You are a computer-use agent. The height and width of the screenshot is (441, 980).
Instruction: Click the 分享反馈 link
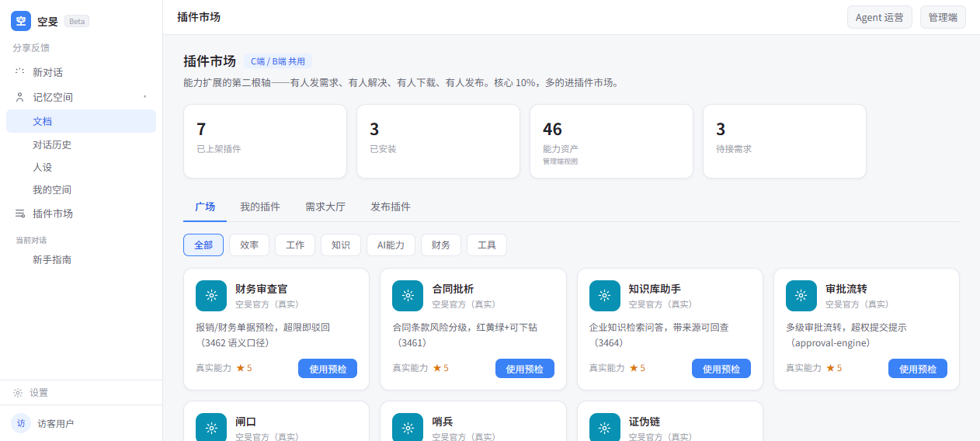(x=31, y=47)
